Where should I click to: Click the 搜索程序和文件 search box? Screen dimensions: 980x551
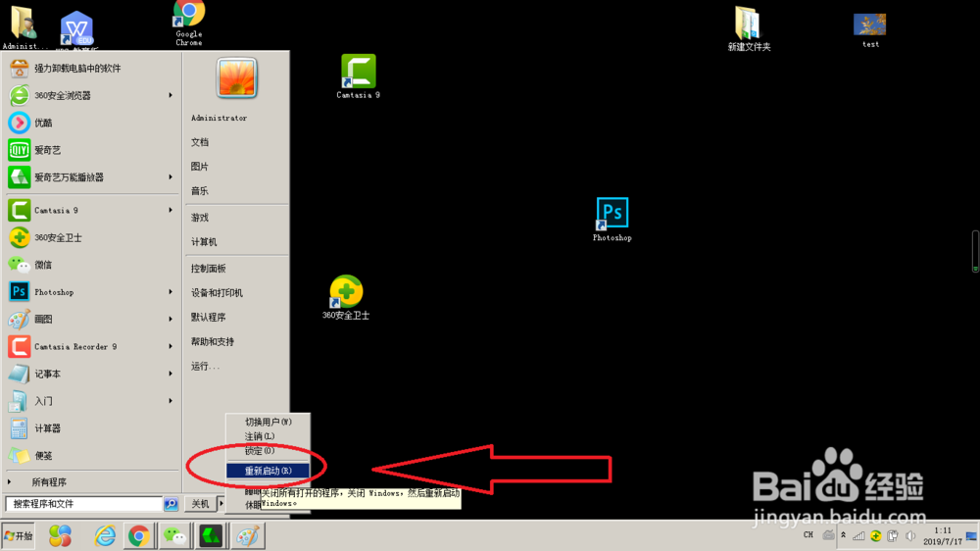pyautogui.click(x=83, y=504)
